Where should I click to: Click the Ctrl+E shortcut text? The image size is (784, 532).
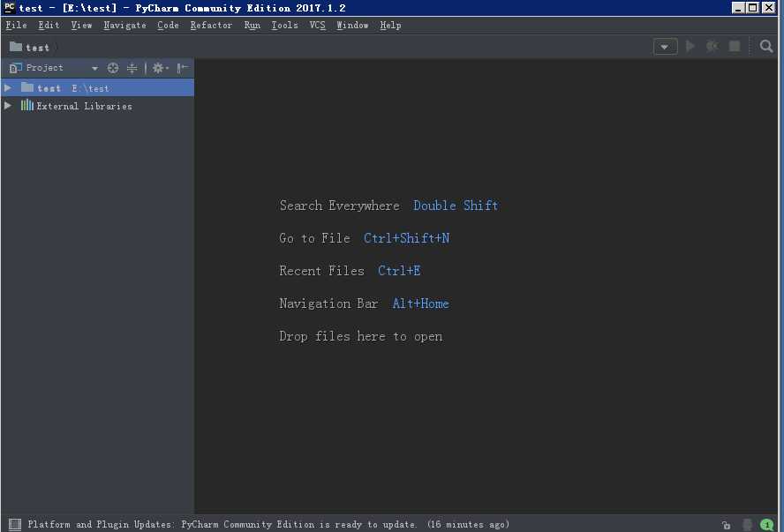point(399,271)
